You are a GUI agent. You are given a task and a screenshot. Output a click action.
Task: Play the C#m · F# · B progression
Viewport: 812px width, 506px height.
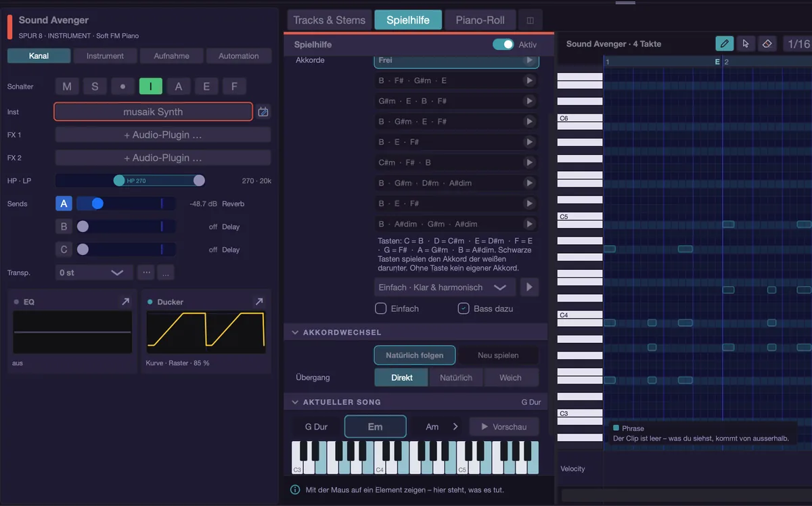(x=529, y=162)
